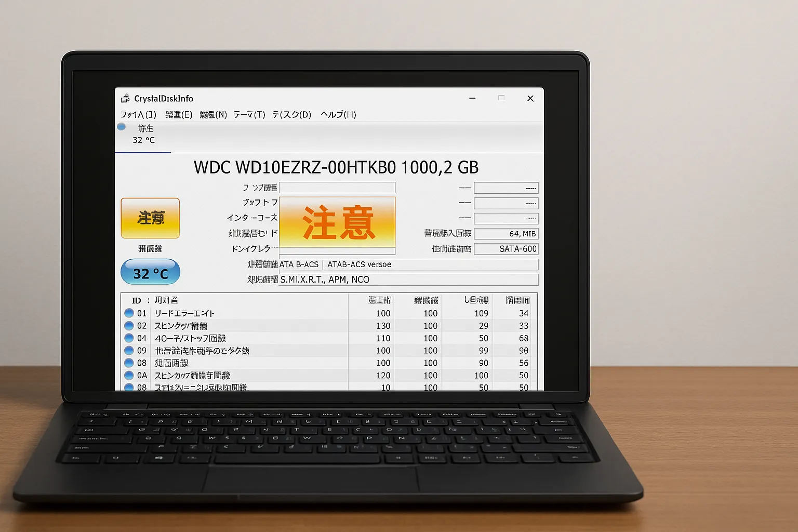Click raw value 34 in row 01
Screen dimensions: 798x532
[524, 313]
